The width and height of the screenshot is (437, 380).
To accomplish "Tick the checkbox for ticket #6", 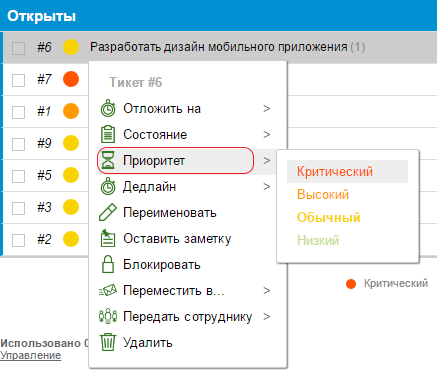I will click(18, 48).
